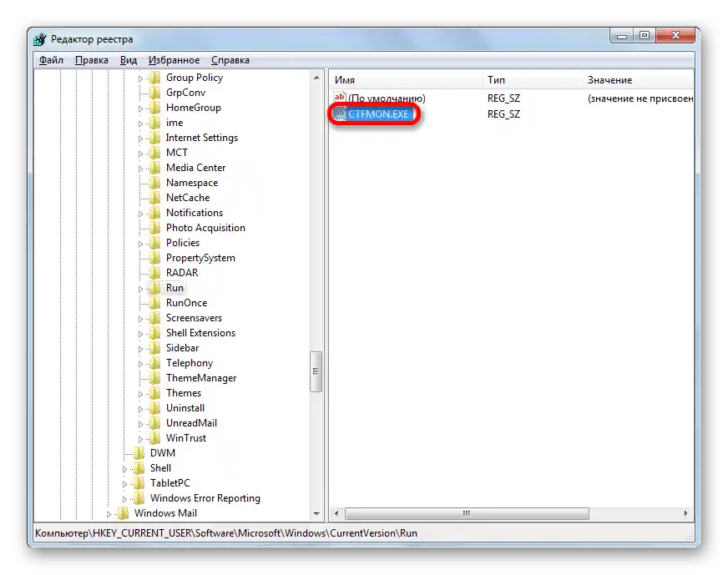This screenshot has height=575, width=728.
Task: Click the registry path in the status bar
Action: coord(226,533)
